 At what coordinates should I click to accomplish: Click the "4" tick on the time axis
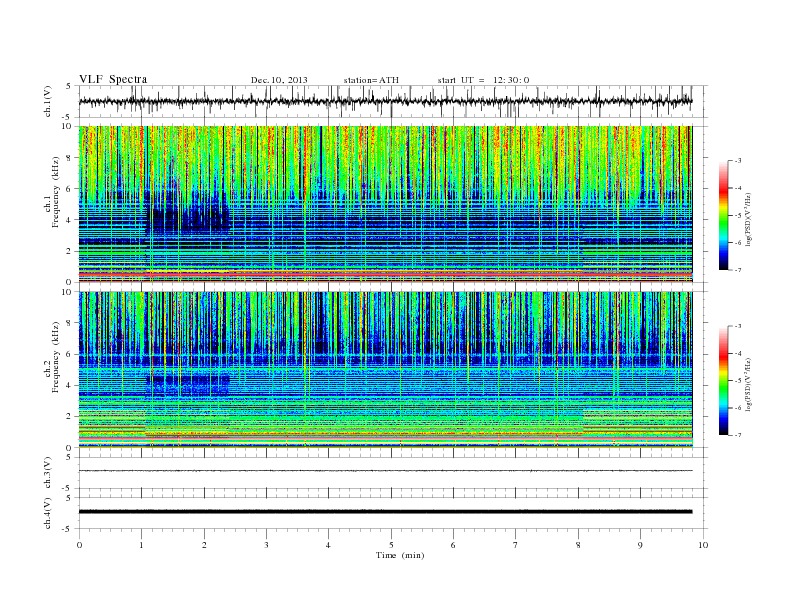click(x=328, y=545)
